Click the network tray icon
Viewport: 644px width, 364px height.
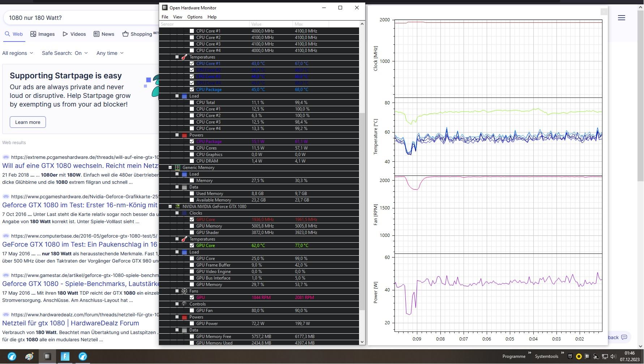click(605, 356)
